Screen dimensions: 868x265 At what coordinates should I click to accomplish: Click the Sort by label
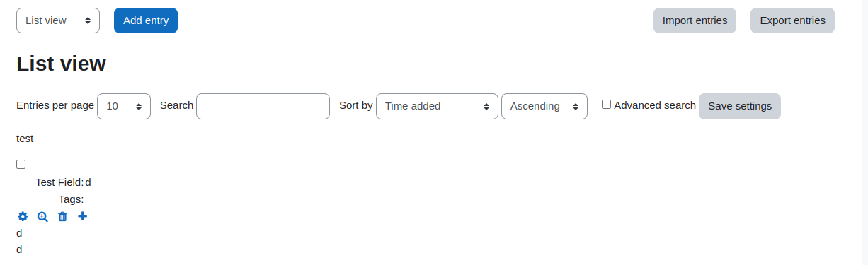click(x=356, y=105)
